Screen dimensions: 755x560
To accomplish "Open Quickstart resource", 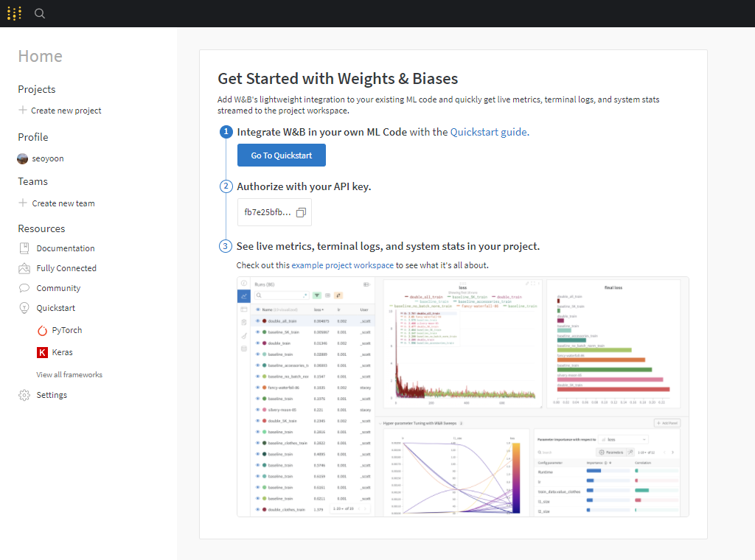I will 56,308.
